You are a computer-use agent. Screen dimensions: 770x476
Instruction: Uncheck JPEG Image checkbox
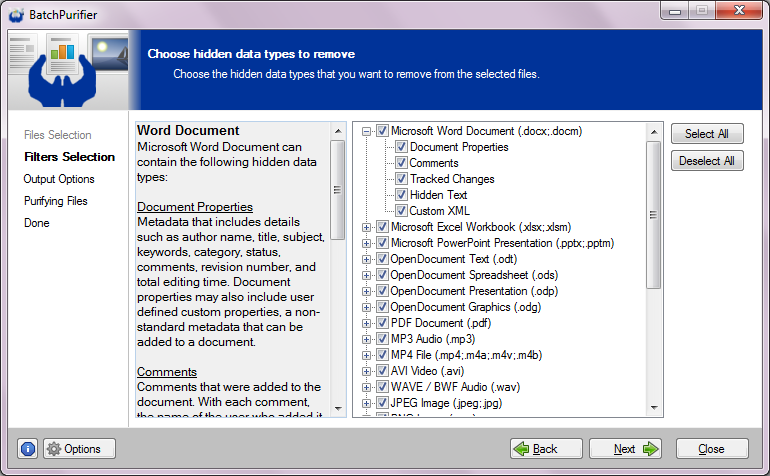pyautogui.click(x=382, y=403)
